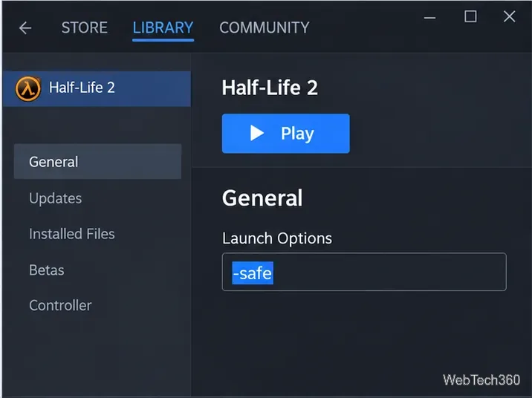
Task: Open the Installed Files section
Action: coord(72,234)
